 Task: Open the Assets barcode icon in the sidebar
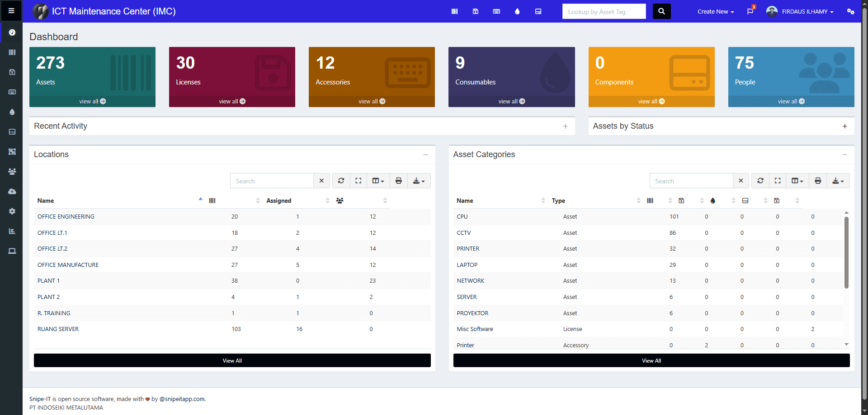pos(12,52)
